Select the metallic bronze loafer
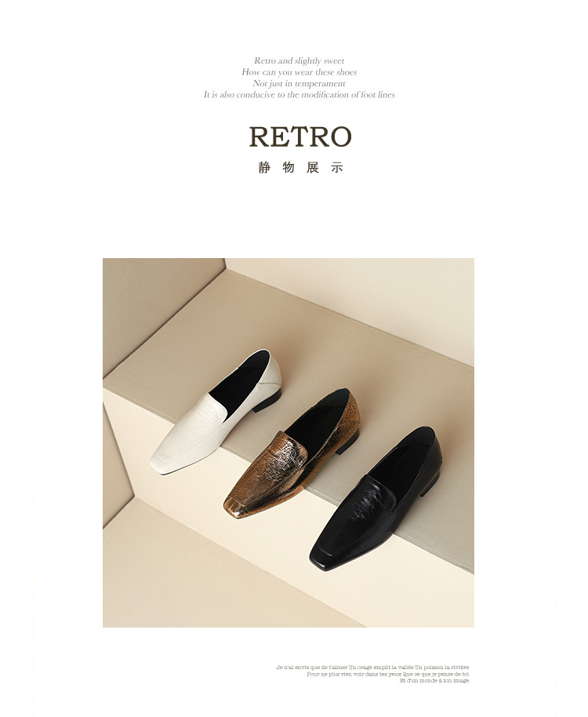Viewport: 588px width, 717px height. (292, 453)
